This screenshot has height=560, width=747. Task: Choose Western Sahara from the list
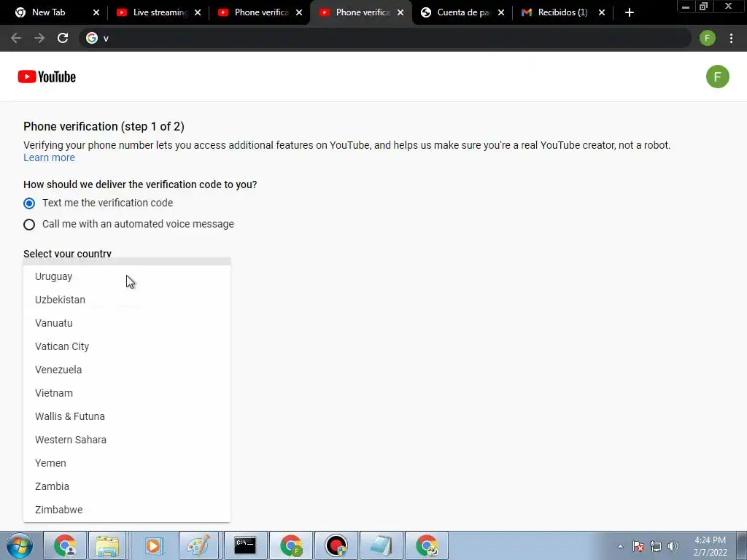click(x=127, y=440)
